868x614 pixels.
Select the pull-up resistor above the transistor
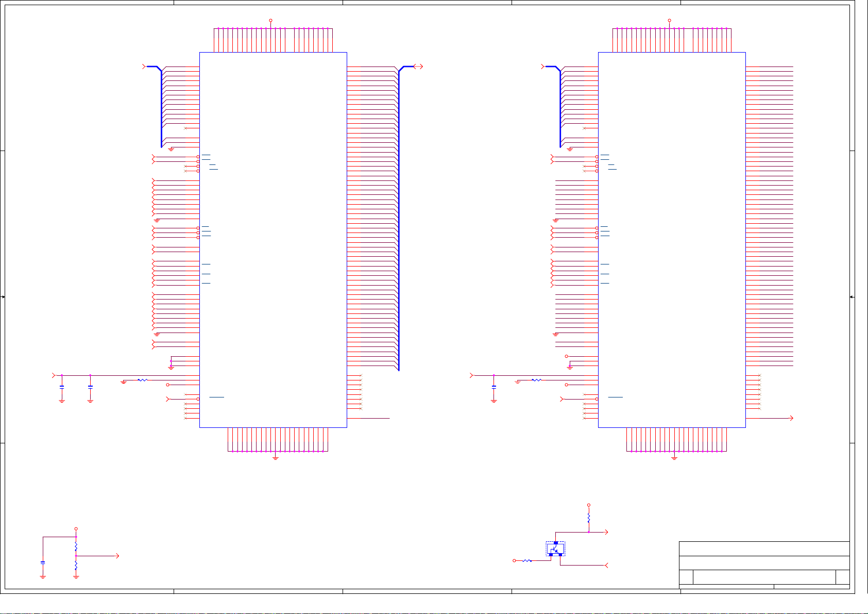tap(589, 519)
